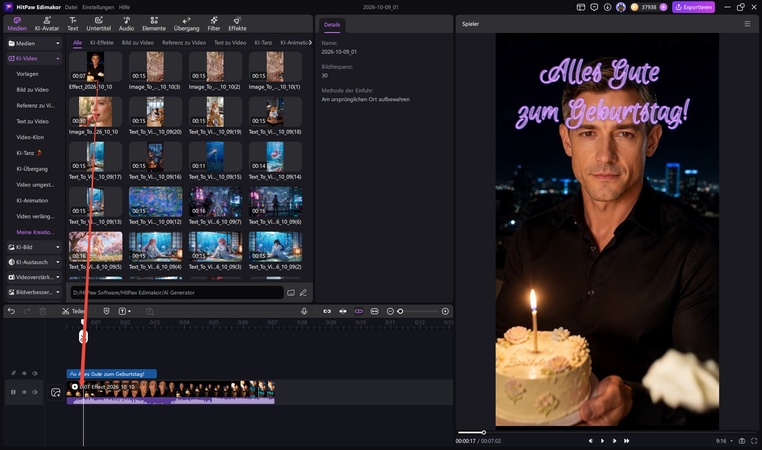Open the KI-Avatar tool
The height and width of the screenshot is (450, 762).
(x=47, y=23)
